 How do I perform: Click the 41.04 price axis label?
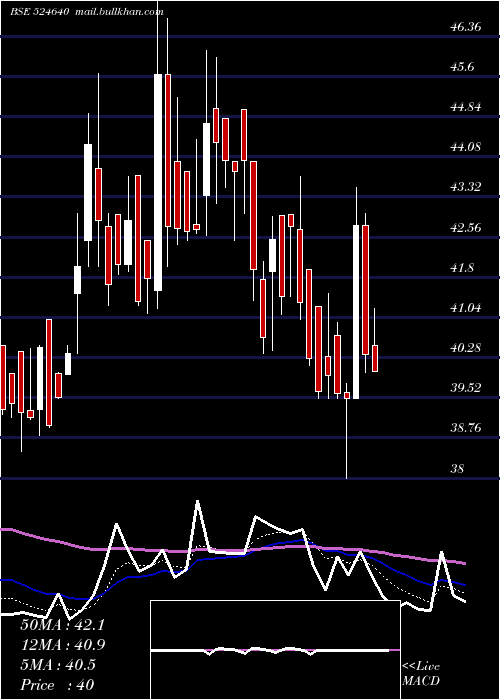coord(466,308)
